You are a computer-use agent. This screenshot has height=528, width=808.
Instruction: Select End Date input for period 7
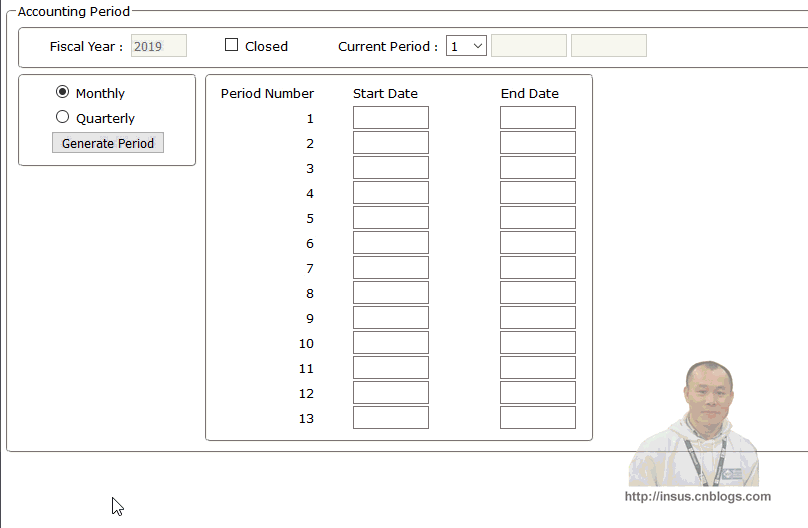[538, 268]
